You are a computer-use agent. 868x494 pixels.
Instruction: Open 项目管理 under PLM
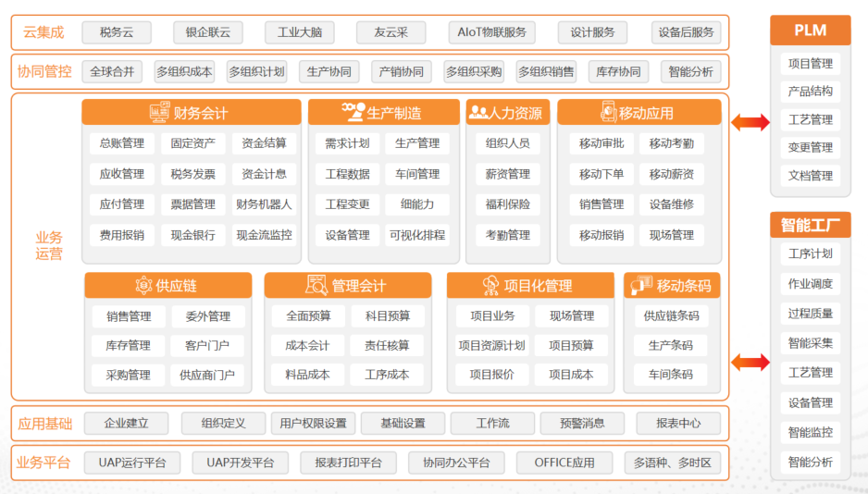(811, 64)
